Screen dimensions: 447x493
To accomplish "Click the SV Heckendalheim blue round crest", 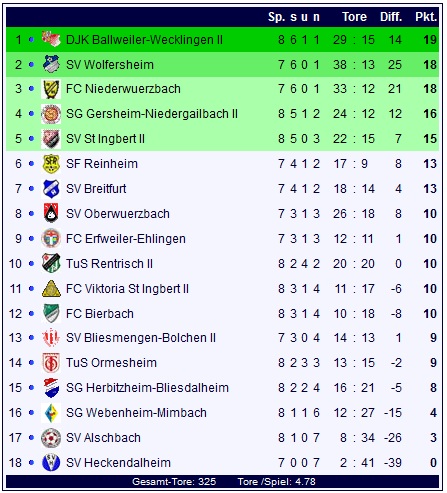I will (51, 463).
